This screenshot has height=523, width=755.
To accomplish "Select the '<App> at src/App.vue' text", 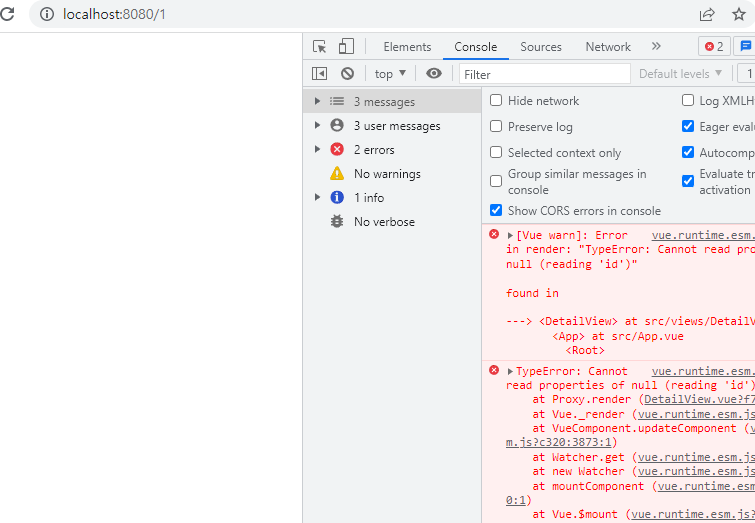I will point(618,336).
